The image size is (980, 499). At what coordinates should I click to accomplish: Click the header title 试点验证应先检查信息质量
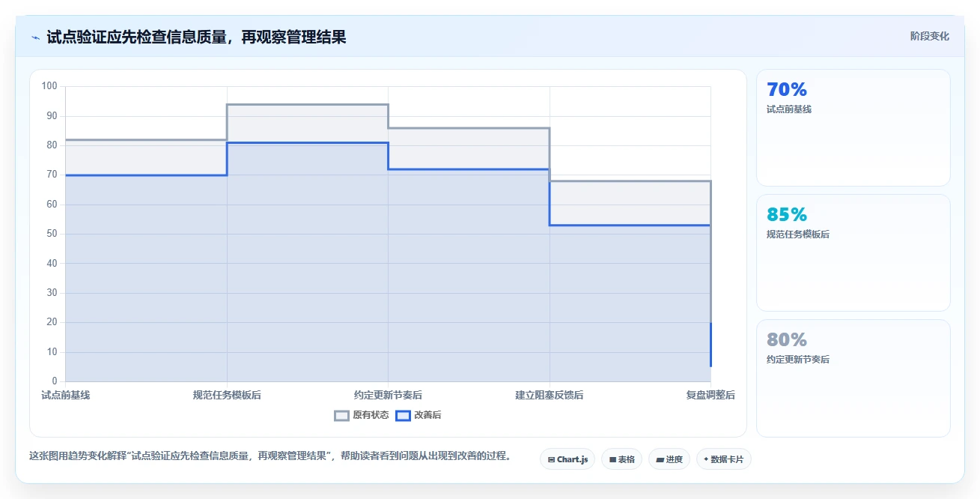(196, 37)
